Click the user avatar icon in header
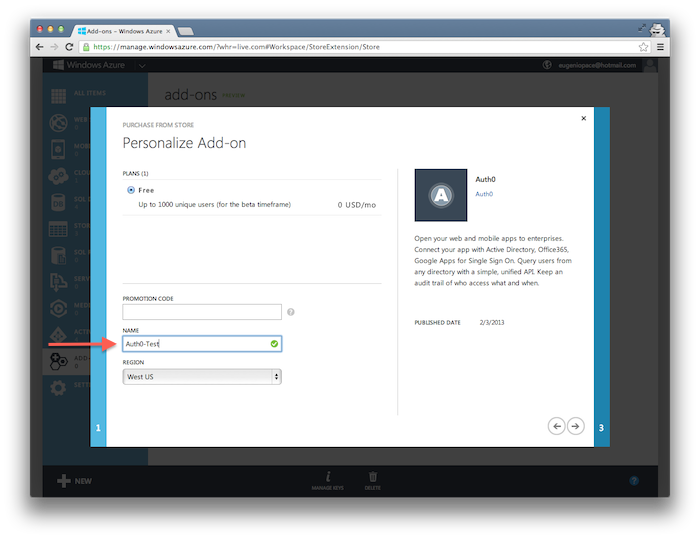Image resolution: width=700 pixels, height=539 pixels. point(650,65)
